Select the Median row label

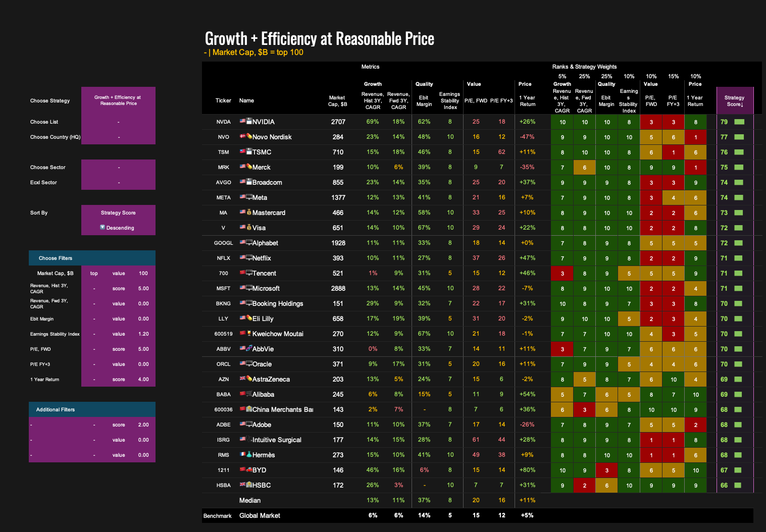(x=250, y=500)
